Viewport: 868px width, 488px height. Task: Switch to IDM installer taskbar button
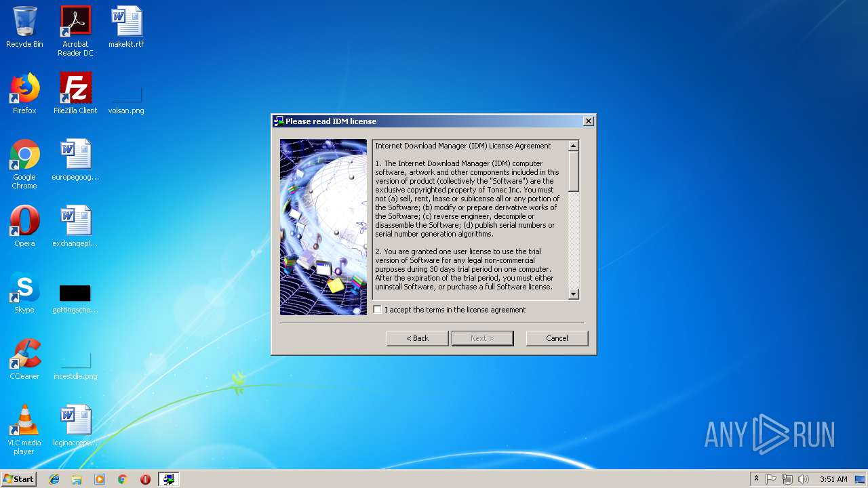[x=168, y=479]
